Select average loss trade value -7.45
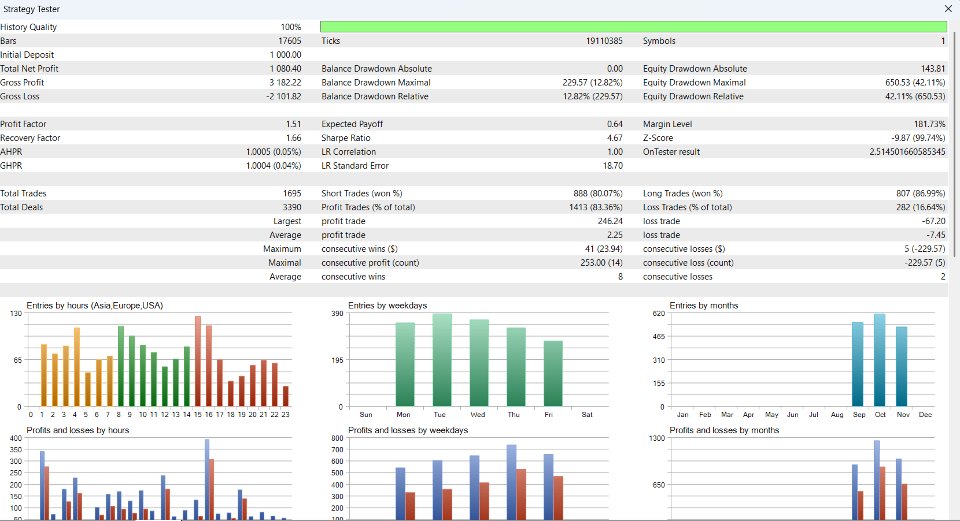960x521 pixels. (x=936, y=235)
